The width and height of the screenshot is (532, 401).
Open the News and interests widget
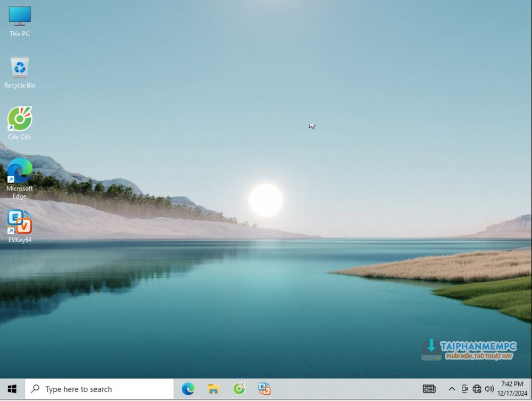(x=429, y=389)
